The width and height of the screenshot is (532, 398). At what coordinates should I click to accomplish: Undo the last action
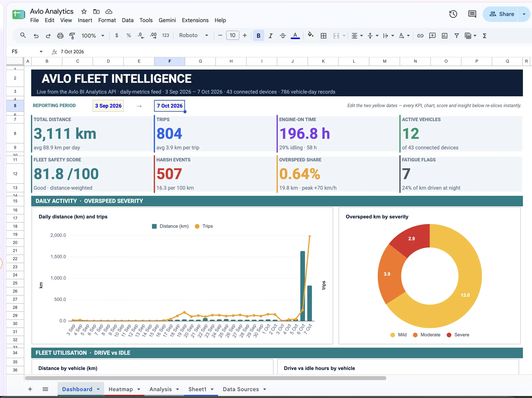coord(36,36)
